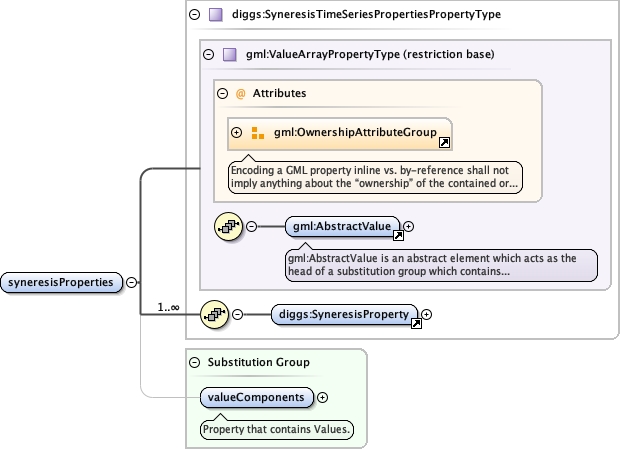Viewport: 621px width, 450px height.
Task: Expand children of diggs:SyneresisProperty
Action: pyautogui.click(x=427, y=315)
